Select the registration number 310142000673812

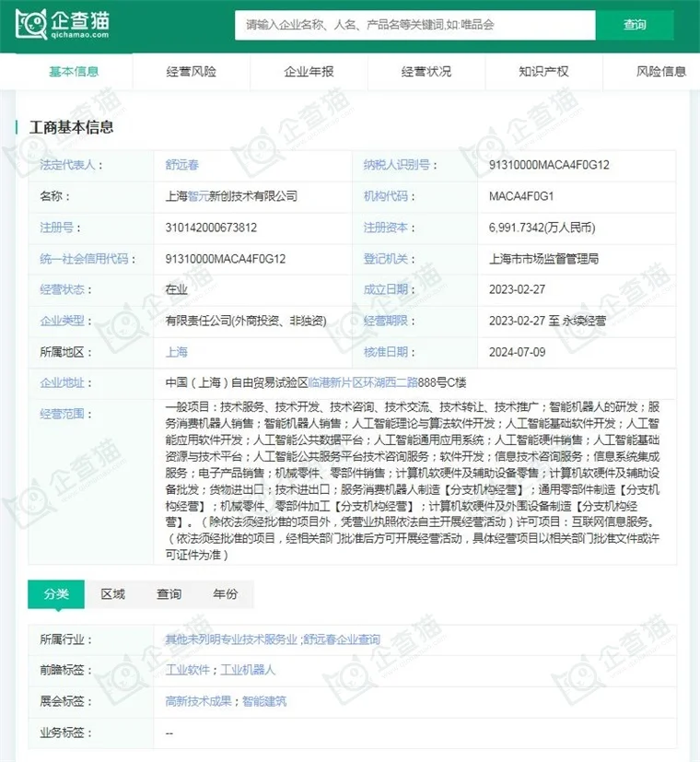coord(211,228)
